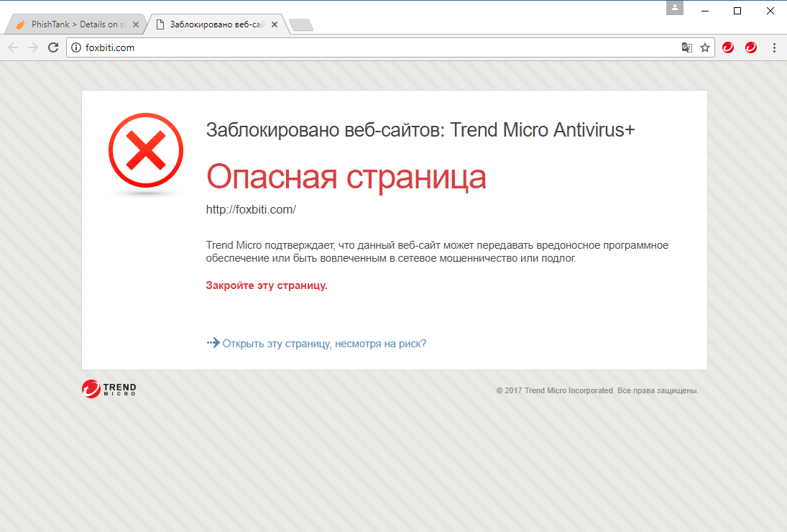Click the Trend Micro Incorporated copyright text

597,390
